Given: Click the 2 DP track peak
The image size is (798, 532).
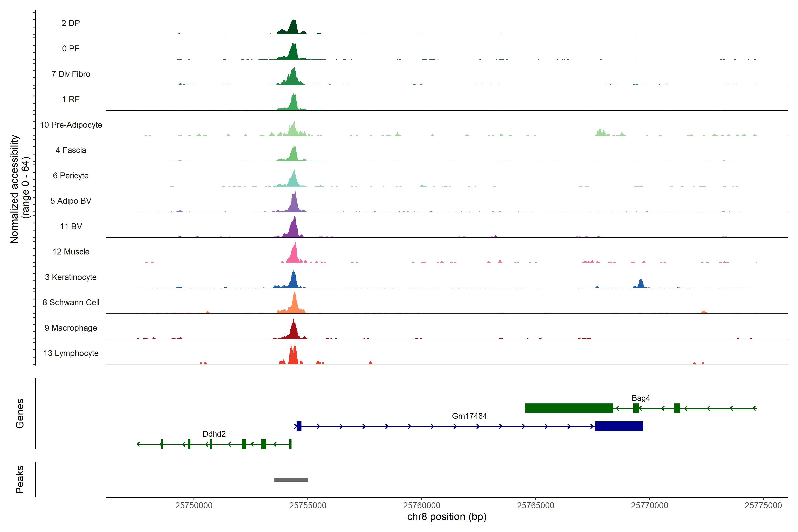Looking at the screenshot, I should tap(293, 28).
